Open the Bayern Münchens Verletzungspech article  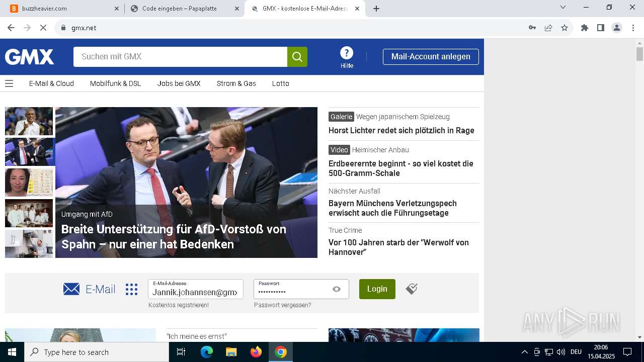(x=392, y=208)
